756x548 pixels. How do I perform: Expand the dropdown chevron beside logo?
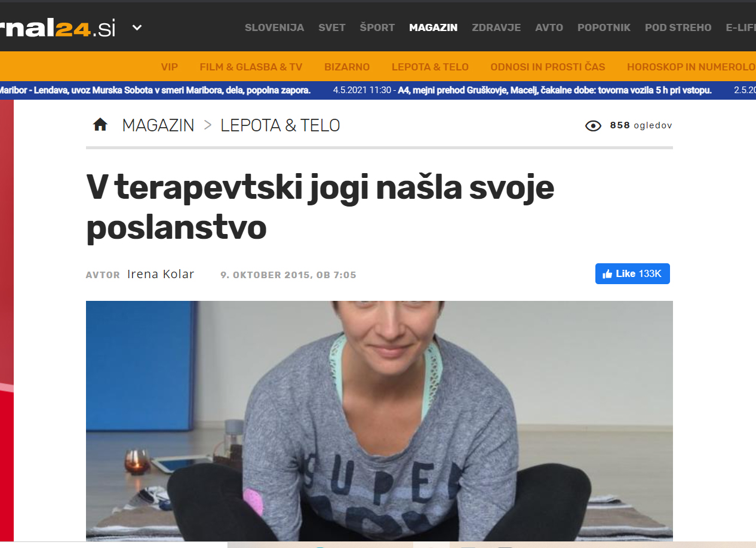click(137, 27)
